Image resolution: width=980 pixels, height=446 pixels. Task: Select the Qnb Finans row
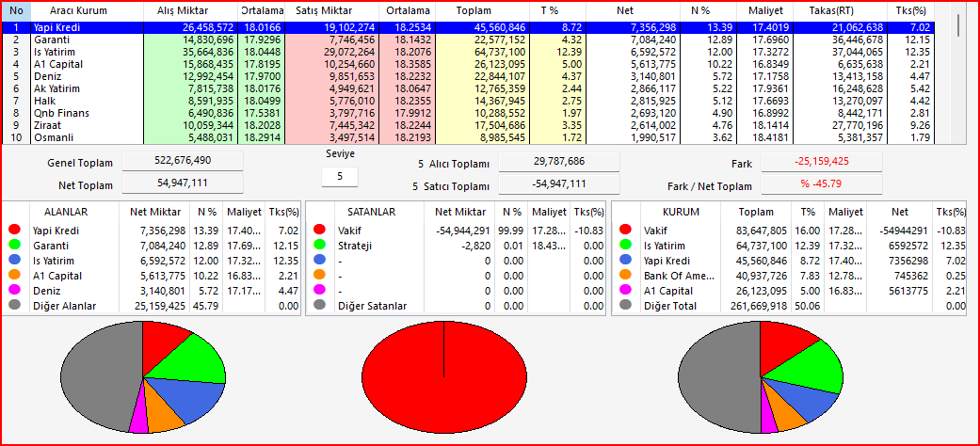(x=468, y=113)
